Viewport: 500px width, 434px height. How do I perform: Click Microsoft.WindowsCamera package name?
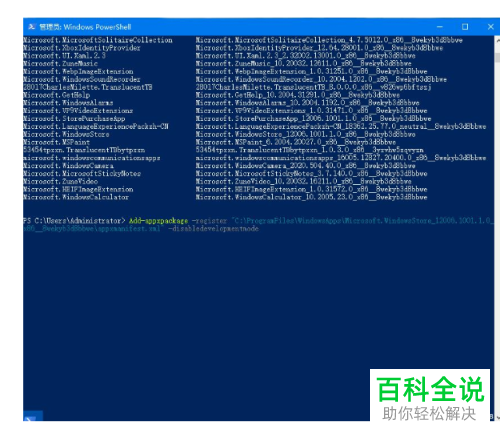point(68,166)
